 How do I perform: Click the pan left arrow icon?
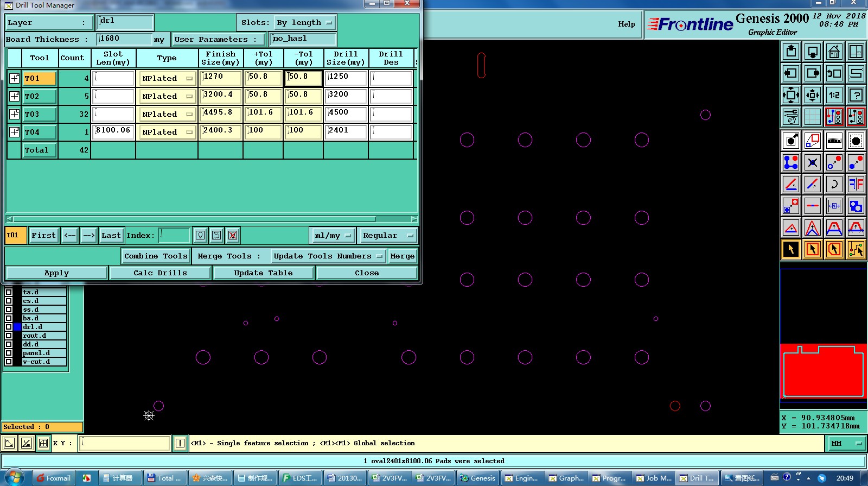(791, 73)
